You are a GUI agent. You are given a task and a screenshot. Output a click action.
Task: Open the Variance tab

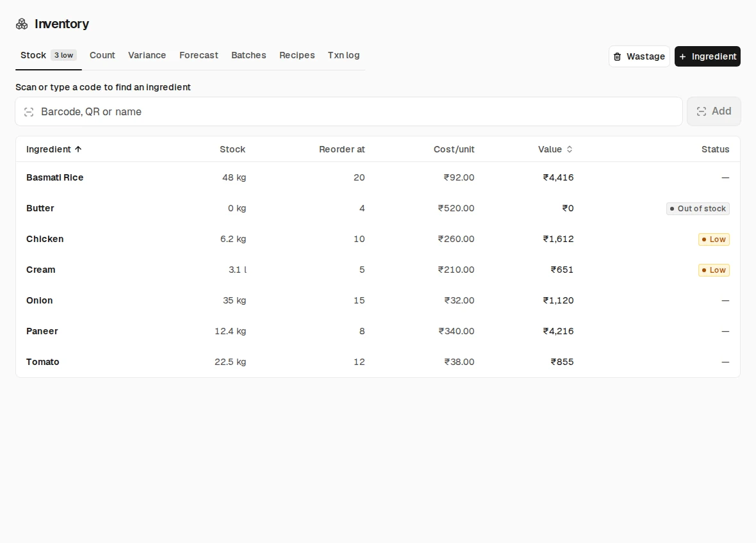147,56
